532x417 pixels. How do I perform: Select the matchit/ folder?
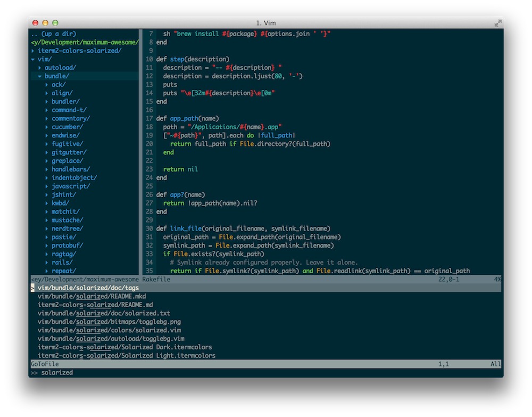pyautogui.click(x=65, y=211)
